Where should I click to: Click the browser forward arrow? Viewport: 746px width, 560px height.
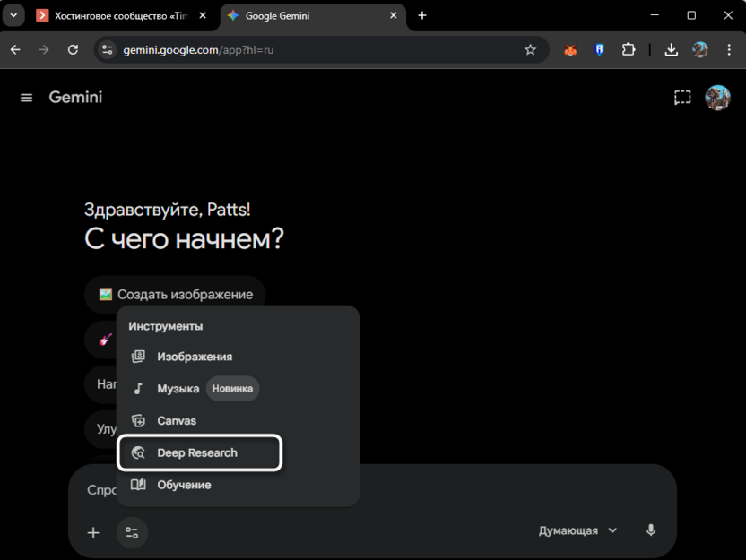44,49
